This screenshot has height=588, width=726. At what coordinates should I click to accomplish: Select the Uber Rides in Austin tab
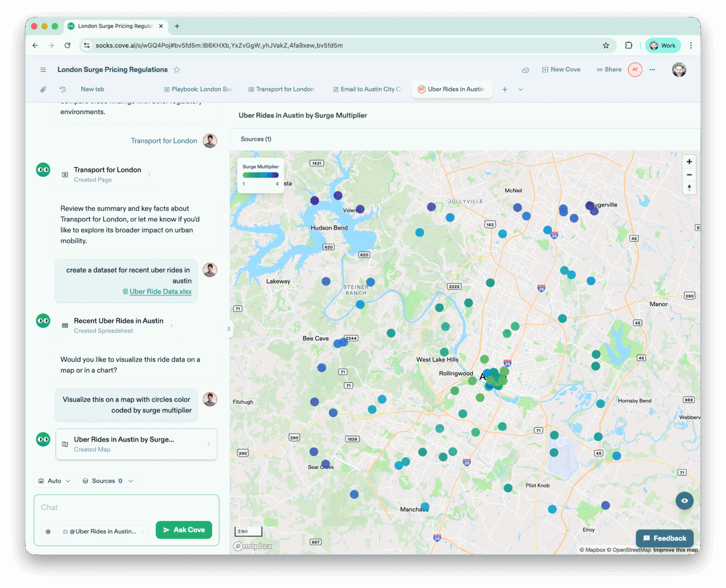(x=452, y=89)
